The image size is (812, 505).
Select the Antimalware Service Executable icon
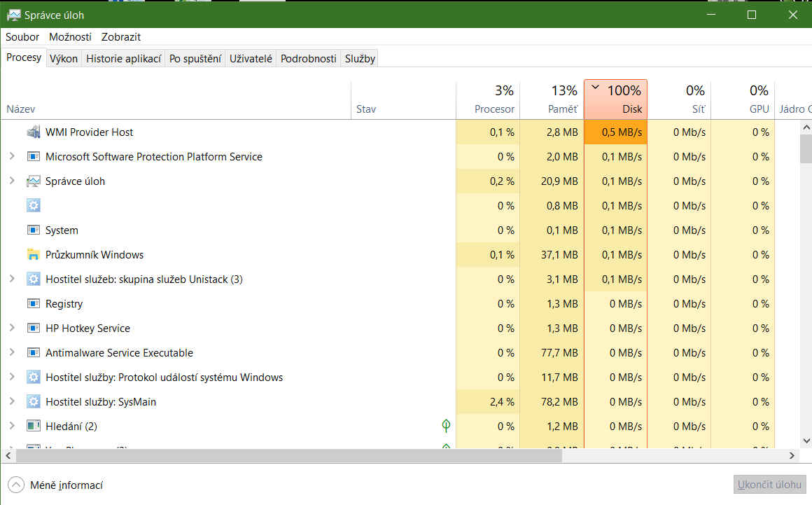coord(33,353)
